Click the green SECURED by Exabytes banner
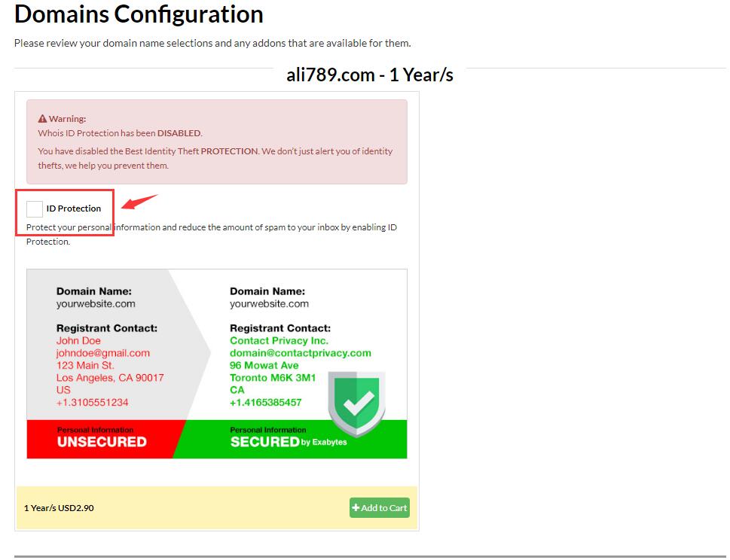This screenshot has width=730, height=560. [289, 441]
